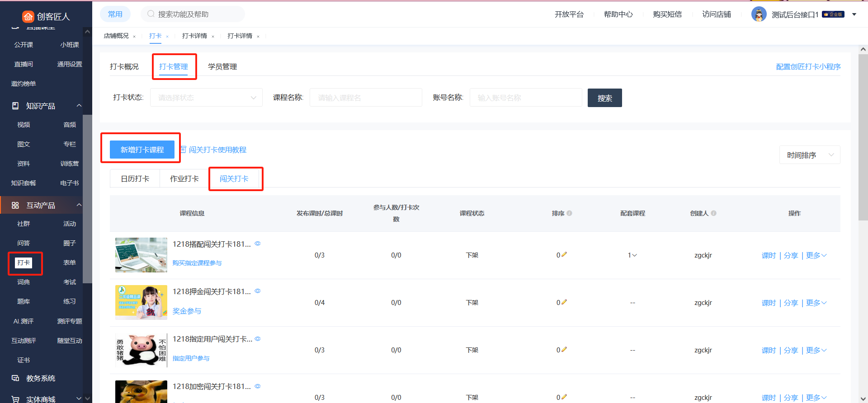Open the 时间排序 sort dropdown
Screen dimensions: 868x403
tap(810, 155)
